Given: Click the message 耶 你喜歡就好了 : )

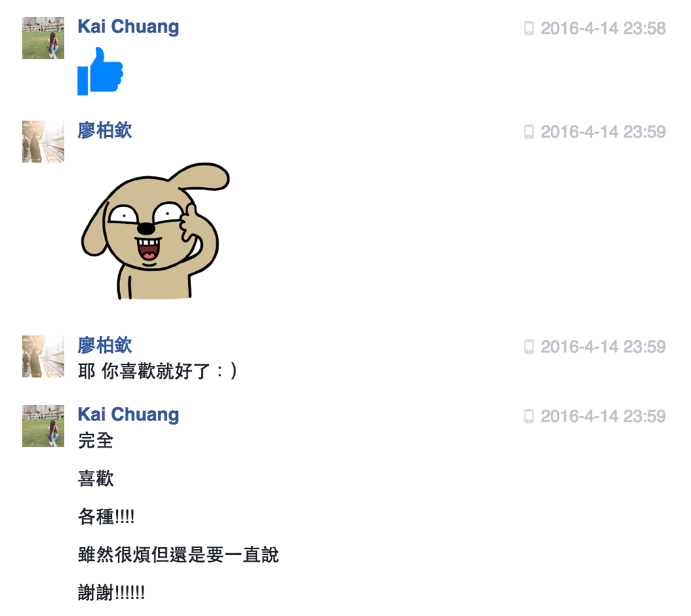Looking at the screenshot, I should point(158,371).
